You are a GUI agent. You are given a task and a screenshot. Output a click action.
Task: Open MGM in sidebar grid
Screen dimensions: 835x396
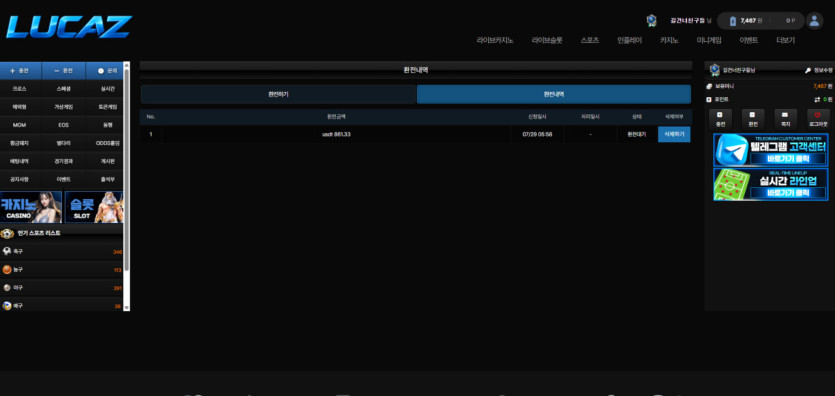(x=20, y=125)
